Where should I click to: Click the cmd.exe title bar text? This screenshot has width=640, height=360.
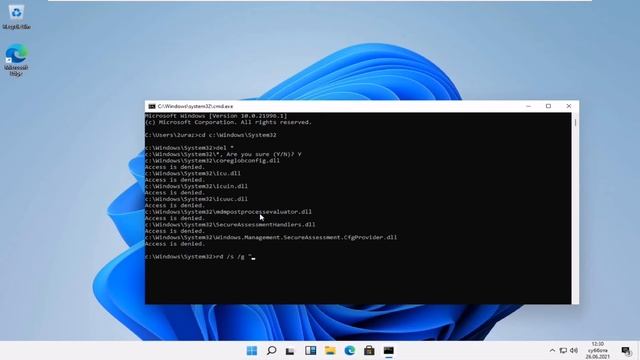tap(196, 106)
